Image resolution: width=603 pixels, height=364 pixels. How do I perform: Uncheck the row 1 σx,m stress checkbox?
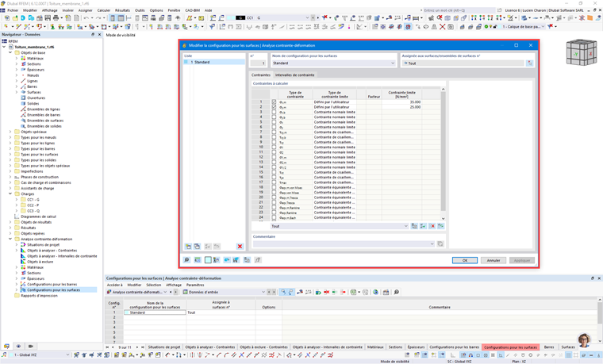pos(274,102)
